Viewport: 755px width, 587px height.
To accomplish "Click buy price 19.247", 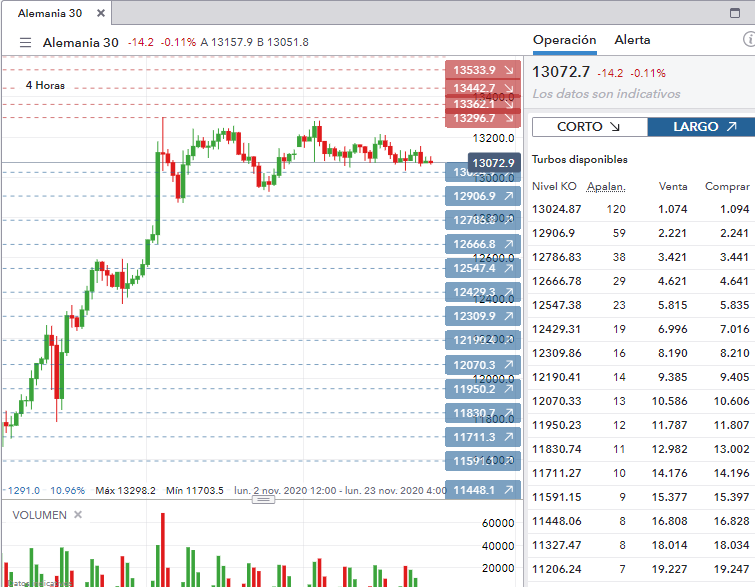I will tap(731, 570).
